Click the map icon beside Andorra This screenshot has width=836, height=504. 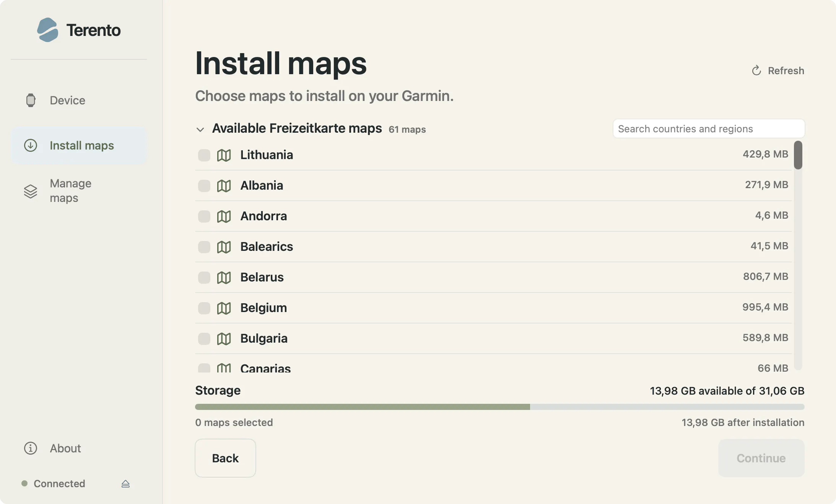224,216
